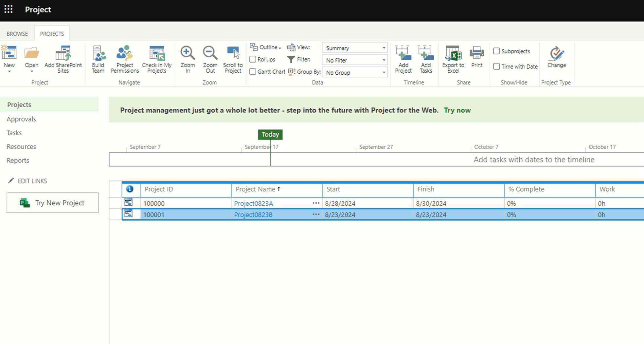Open Group By dropdown showing No Group
The image size is (644, 344).
(355, 72)
